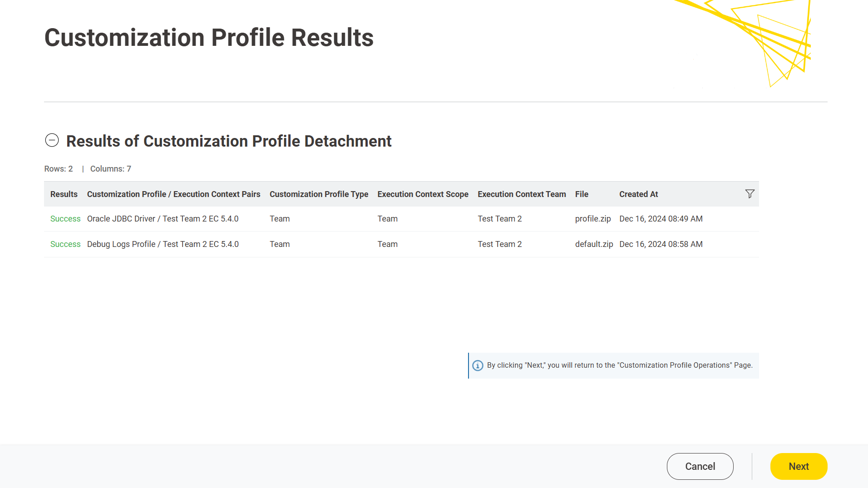
Task: Select the Debug Logs Profile / Test Team 2 EC 5.4.0 cell
Action: tap(163, 244)
